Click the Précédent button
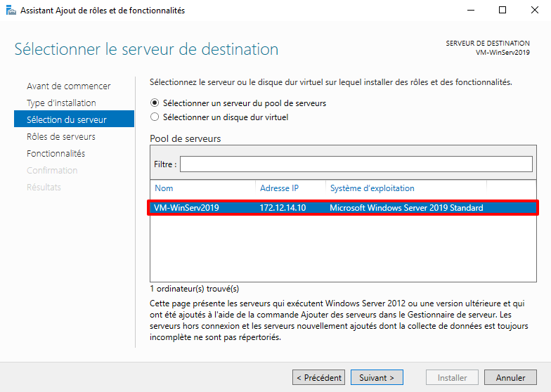Screen dimensions: 551x392 (x=318, y=378)
